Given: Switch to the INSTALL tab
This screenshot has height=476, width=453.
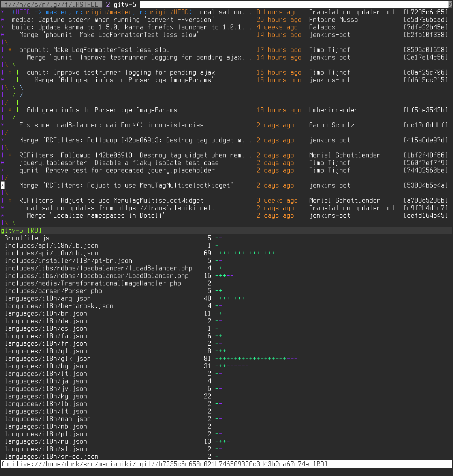Looking at the screenshot, I should (51, 5).
